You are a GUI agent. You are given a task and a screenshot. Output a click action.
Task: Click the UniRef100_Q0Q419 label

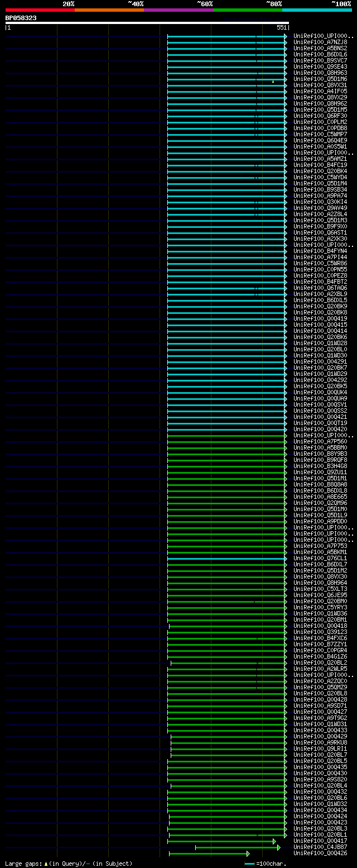[x=320, y=318]
